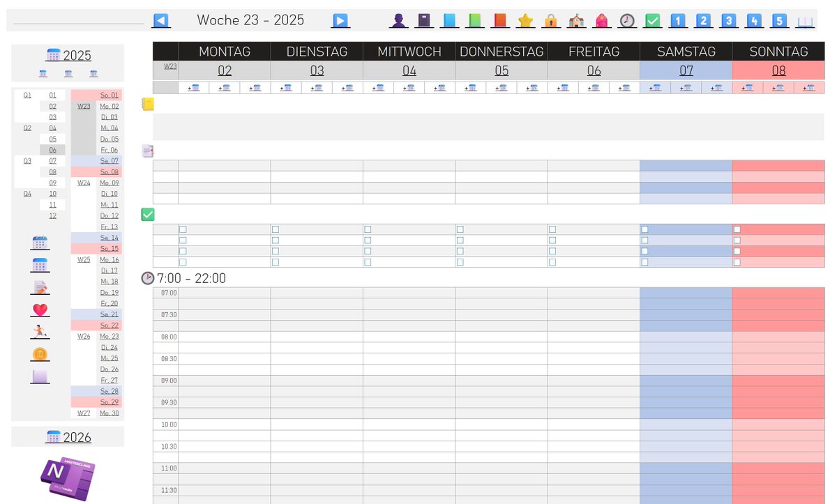Screen dimensions: 837x504
Task: Open month 06 in the sidebar month list
Action: tap(52, 150)
